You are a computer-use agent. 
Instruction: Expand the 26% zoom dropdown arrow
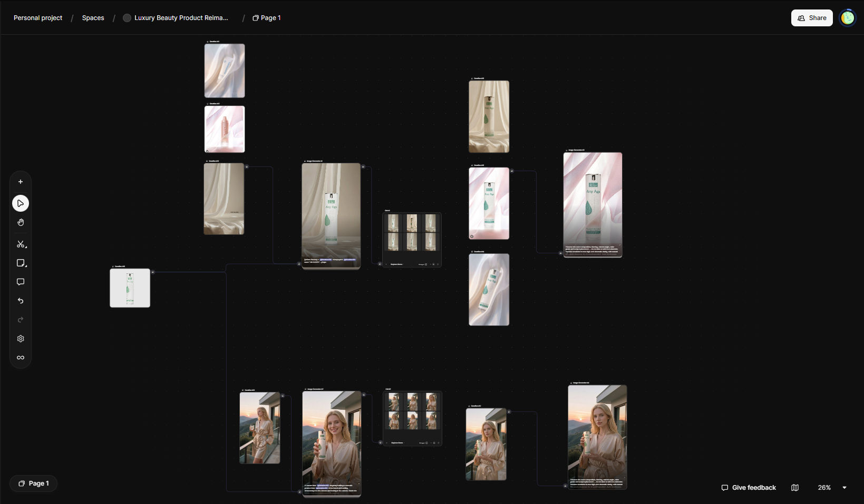(844, 488)
